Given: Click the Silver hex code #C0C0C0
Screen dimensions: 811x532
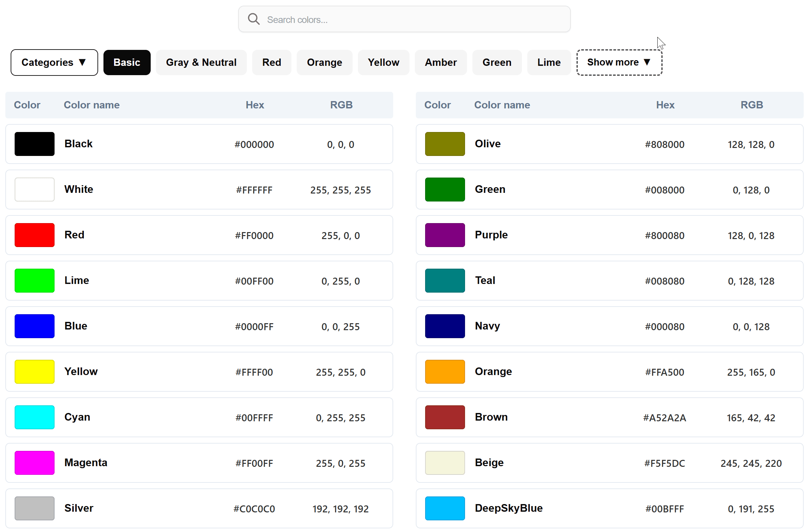Looking at the screenshot, I should (x=254, y=508).
